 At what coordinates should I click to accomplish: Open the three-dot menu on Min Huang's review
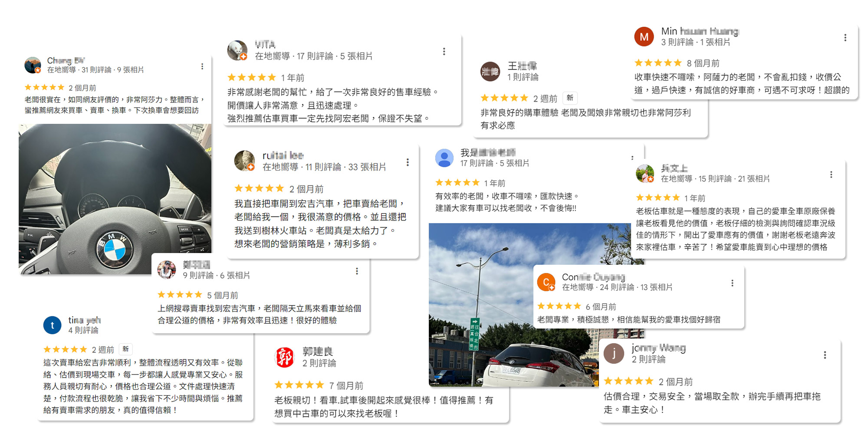(x=845, y=38)
